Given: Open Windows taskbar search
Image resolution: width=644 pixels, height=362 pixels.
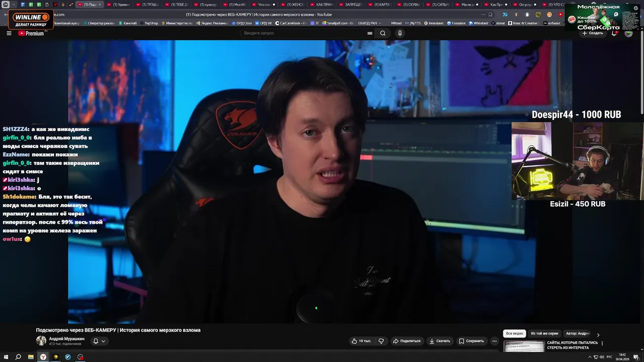Looking at the screenshot, I should (x=18, y=357).
